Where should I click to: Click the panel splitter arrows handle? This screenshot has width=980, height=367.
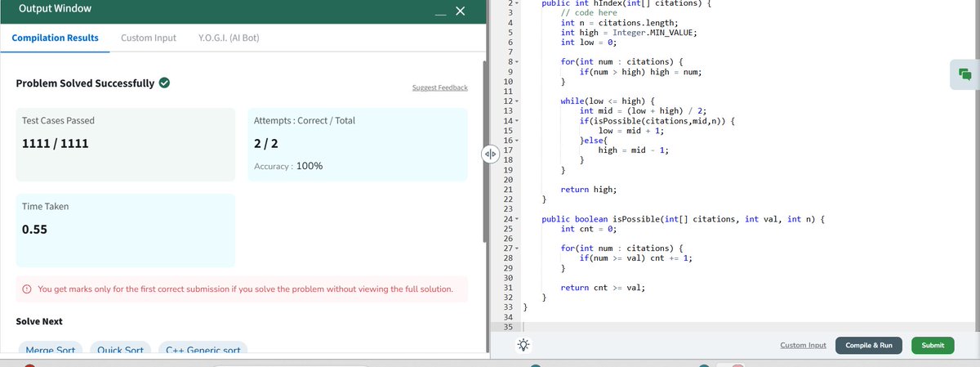tap(489, 153)
